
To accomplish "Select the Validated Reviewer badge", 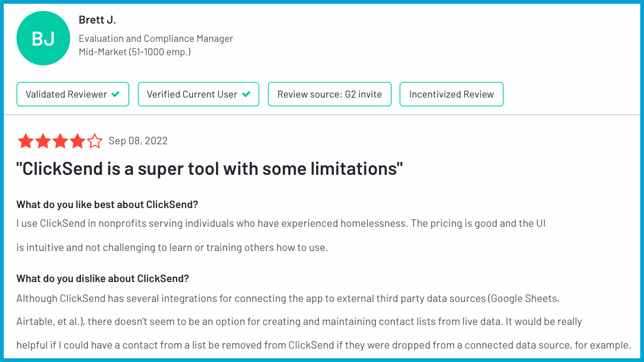I will pyautogui.click(x=73, y=94).
